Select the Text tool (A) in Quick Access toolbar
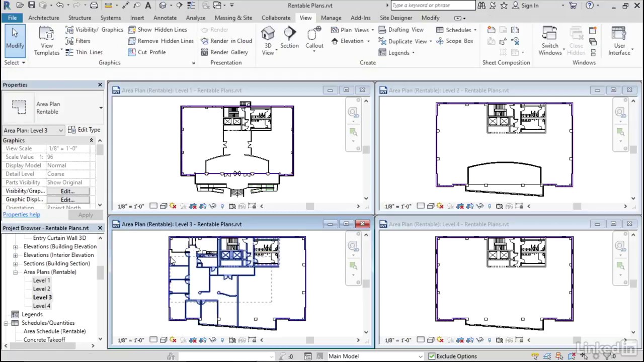The height and width of the screenshot is (362, 644). [148, 6]
